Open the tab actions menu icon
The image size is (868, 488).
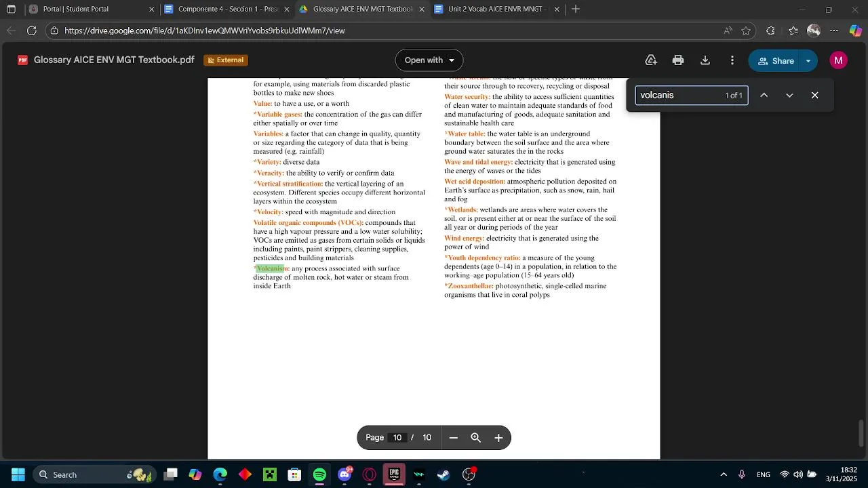pyautogui.click(x=11, y=9)
